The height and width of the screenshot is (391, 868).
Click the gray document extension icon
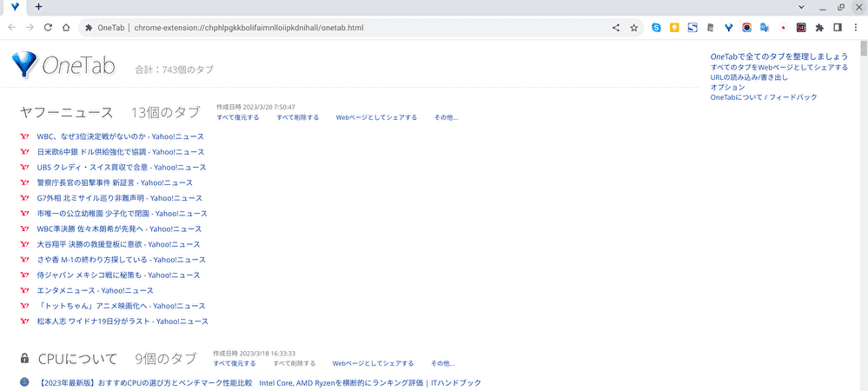pos(710,28)
